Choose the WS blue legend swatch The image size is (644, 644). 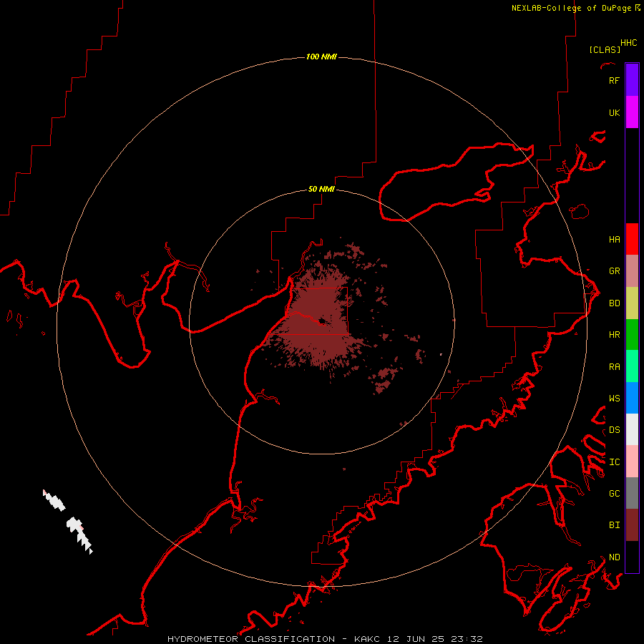632,398
